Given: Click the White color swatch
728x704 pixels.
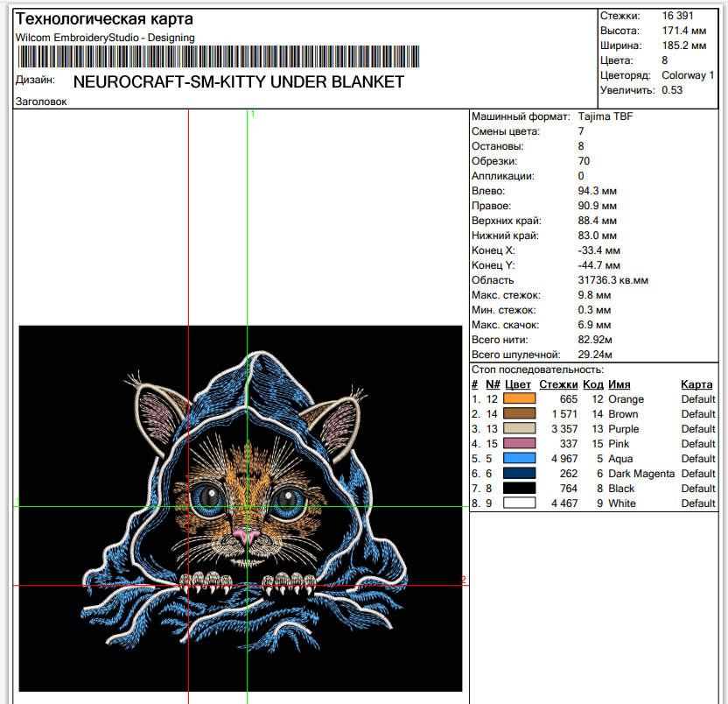Looking at the screenshot, I should pyautogui.click(x=519, y=503).
